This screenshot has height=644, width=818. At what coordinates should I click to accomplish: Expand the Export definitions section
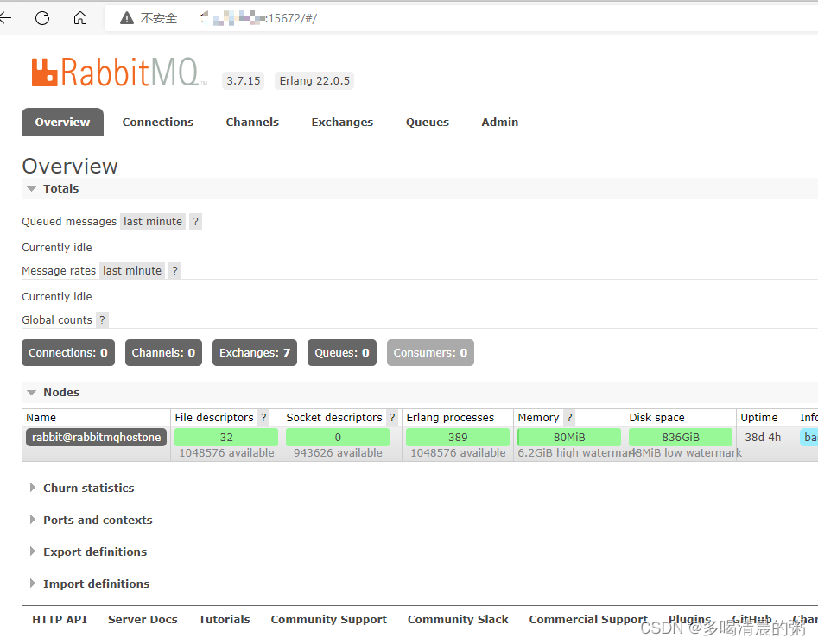(x=95, y=552)
